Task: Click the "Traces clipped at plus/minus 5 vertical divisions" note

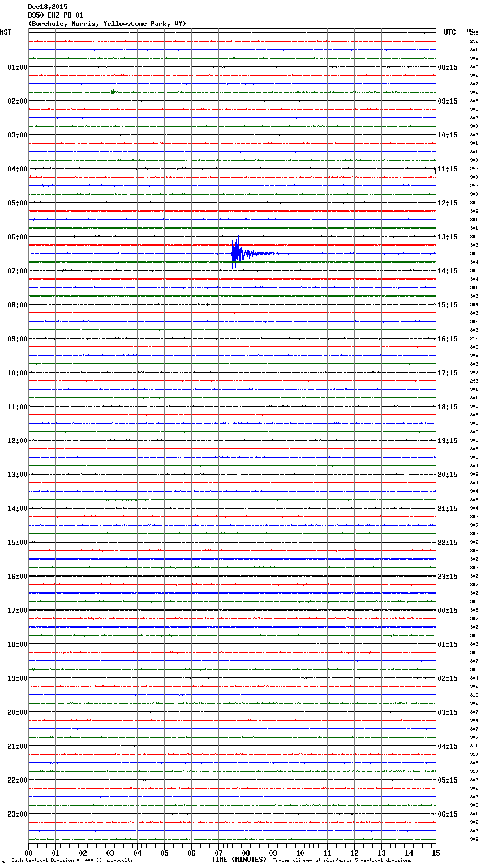Action: click(342, 861)
